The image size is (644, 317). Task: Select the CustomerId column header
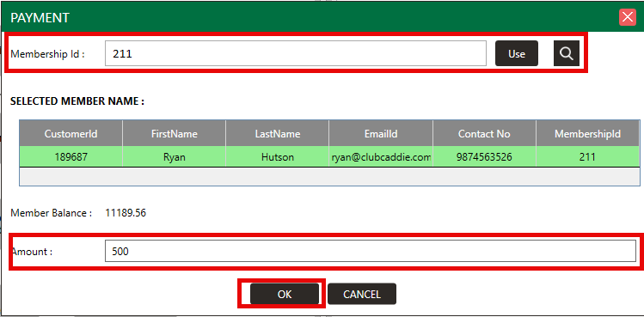tap(71, 133)
